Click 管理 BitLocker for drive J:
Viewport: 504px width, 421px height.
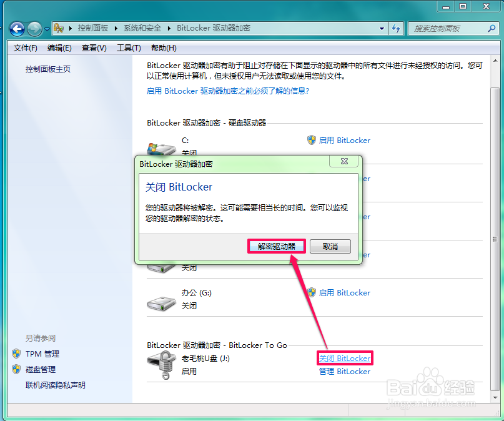[x=345, y=372]
